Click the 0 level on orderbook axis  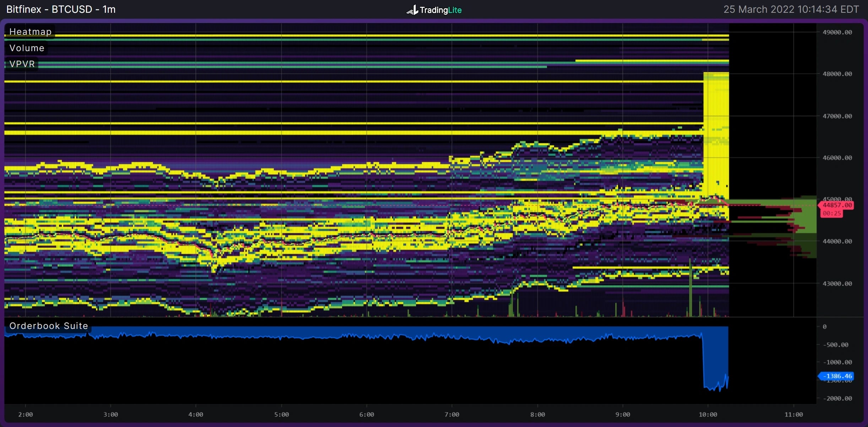[825, 327]
